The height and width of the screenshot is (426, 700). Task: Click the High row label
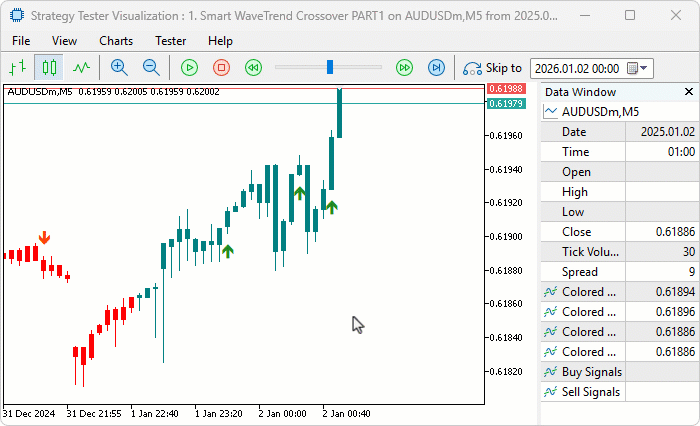coord(575,192)
